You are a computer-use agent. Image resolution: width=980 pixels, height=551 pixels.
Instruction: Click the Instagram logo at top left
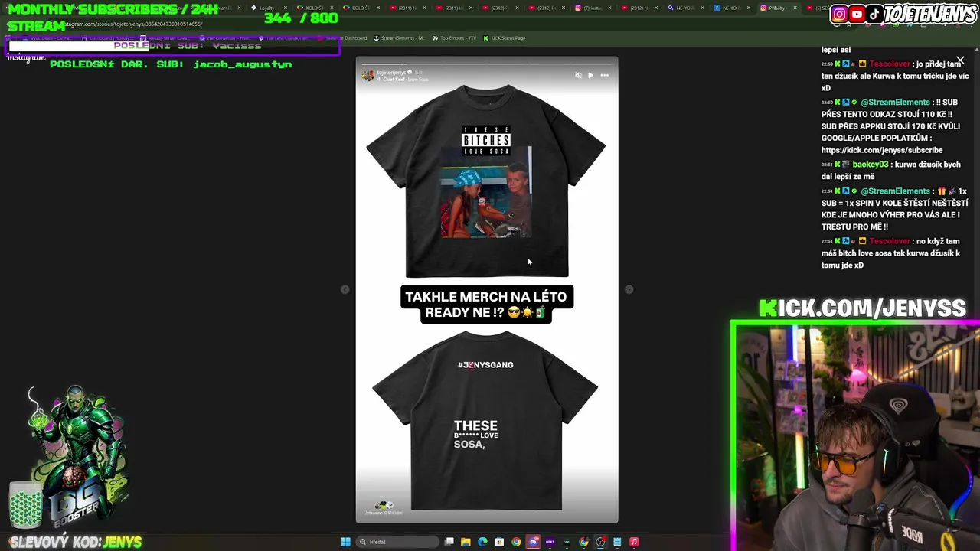(26, 58)
